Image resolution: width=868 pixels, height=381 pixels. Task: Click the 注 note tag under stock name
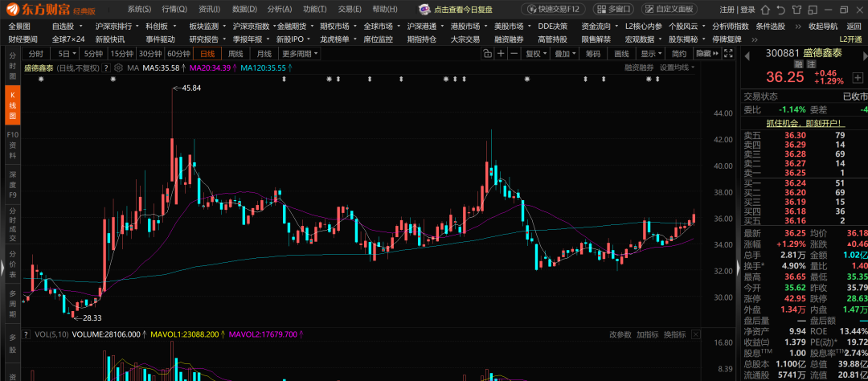pos(812,64)
